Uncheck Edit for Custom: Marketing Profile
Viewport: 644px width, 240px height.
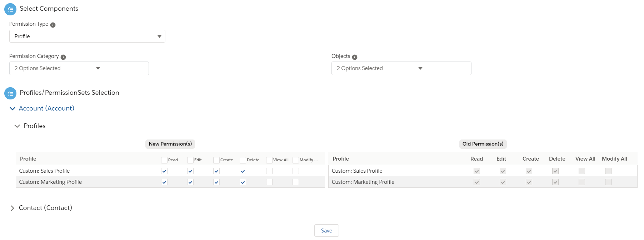click(x=190, y=182)
